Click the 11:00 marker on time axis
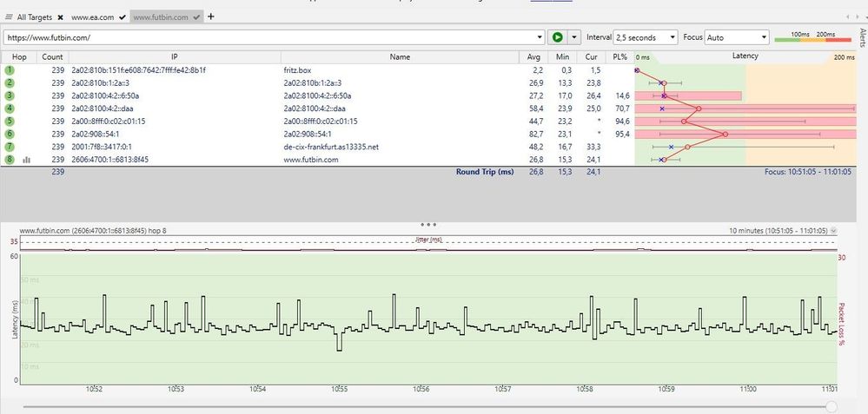 [748, 389]
